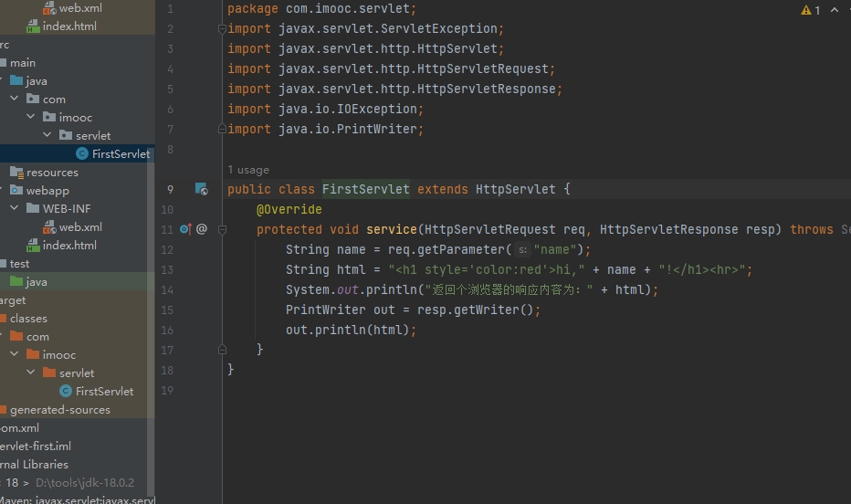This screenshot has height=504, width=851.
Task: Open the compiled FirstServlet under target classes
Action: pos(104,392)
